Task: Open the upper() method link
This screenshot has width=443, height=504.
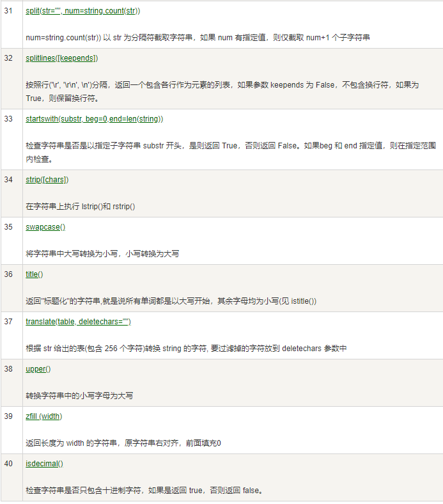Action: coord(38,369)
